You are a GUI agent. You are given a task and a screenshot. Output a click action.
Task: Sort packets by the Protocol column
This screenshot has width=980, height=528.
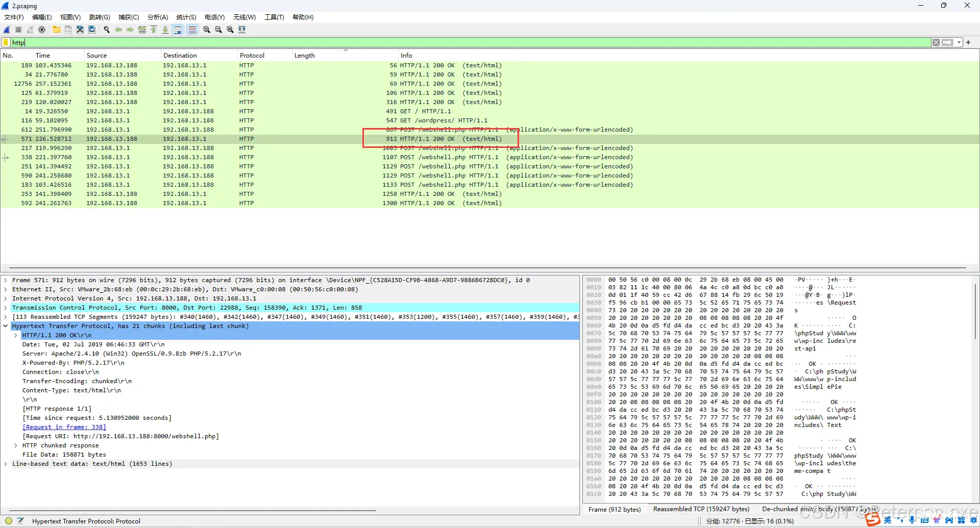pos(265,56)
